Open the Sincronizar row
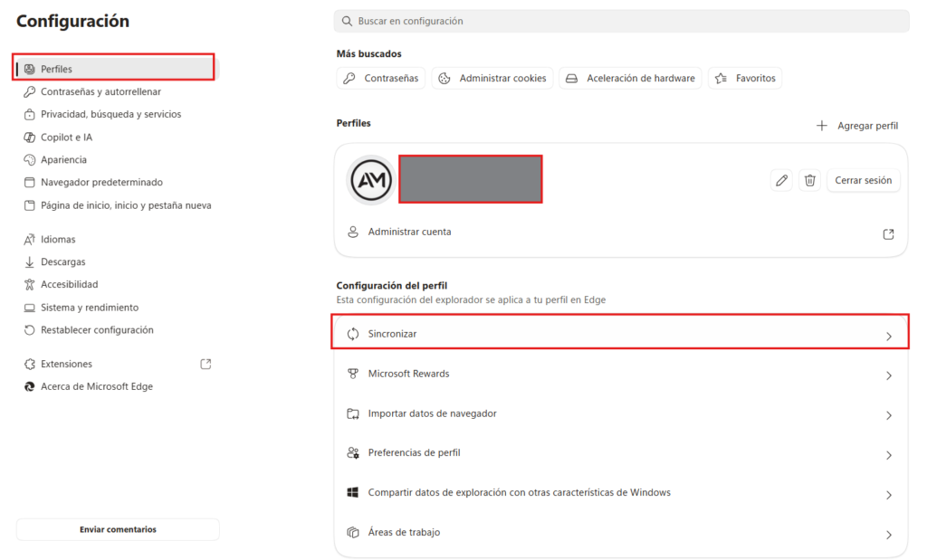The width and height of the screenshot is (927, 560). [x=621, y=334]
